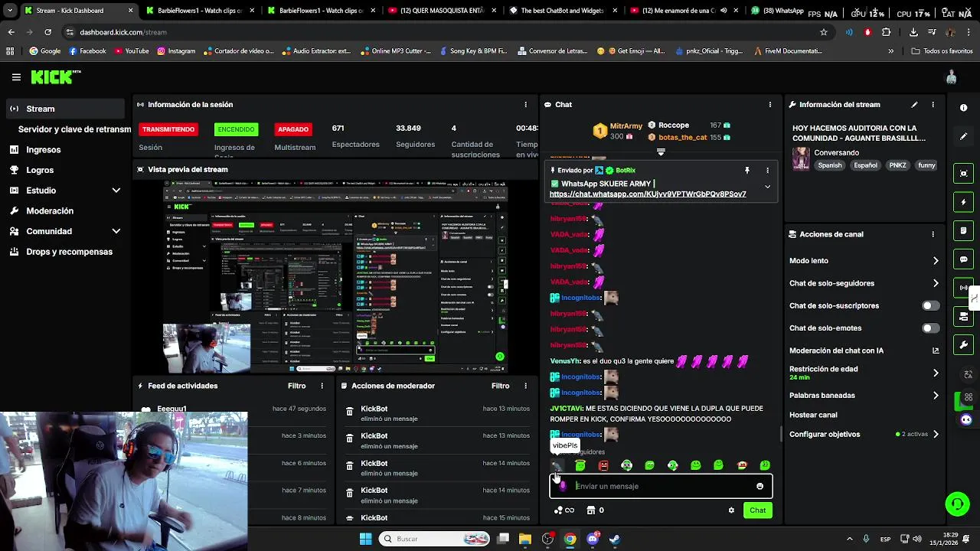
Task: Open Chat de solo-seguidores options arrow
Action: click(x=935, y=283)
